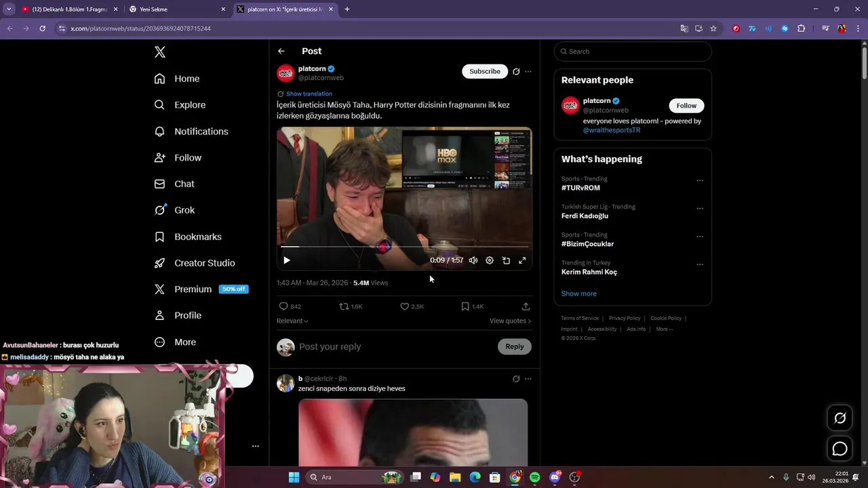This screenshot has height=488, width=868.
Task: Open Grok from the sidebar
Action: click(174, 210)
